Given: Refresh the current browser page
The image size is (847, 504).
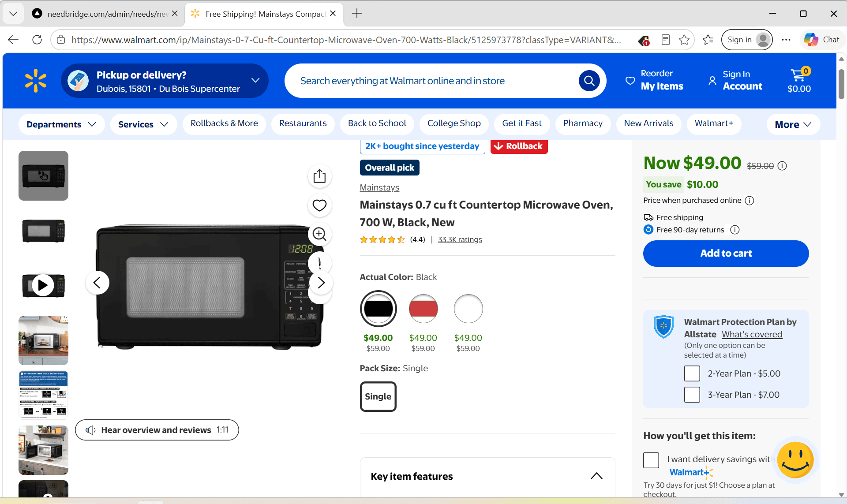Looking at the screenshot, I should pyautogui.click(x=37, y=40).
